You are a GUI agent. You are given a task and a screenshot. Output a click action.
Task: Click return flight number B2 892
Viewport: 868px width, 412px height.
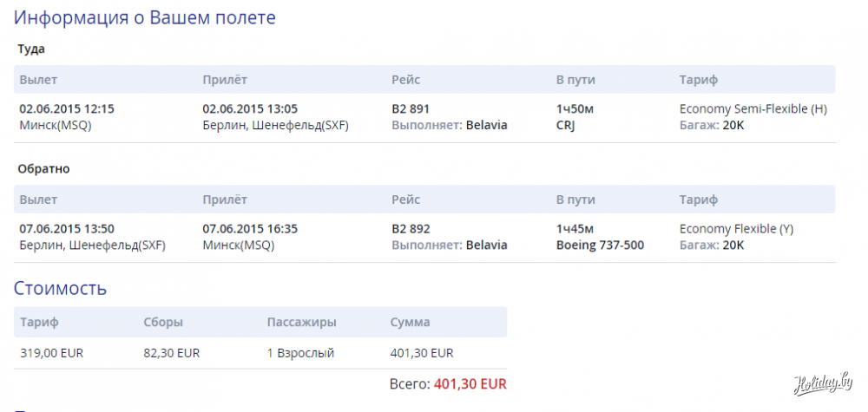(411, 229)
